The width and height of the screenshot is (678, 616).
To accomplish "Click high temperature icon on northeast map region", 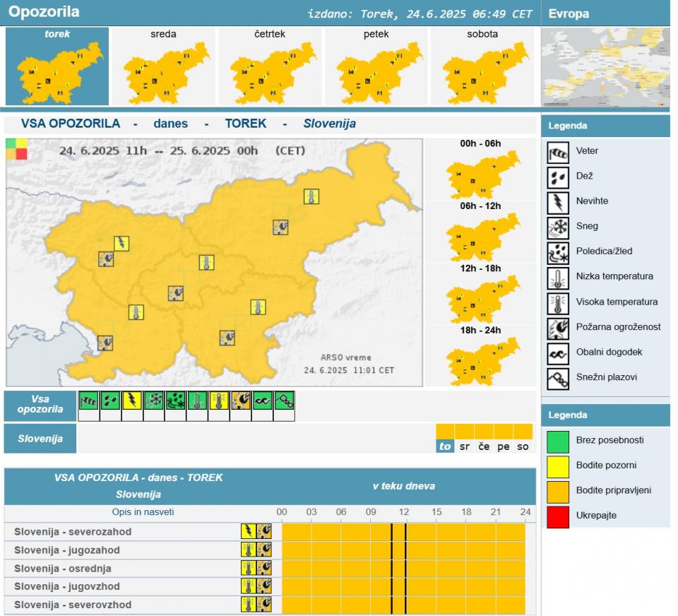I will pyautogui.click(x=311, y=197).
